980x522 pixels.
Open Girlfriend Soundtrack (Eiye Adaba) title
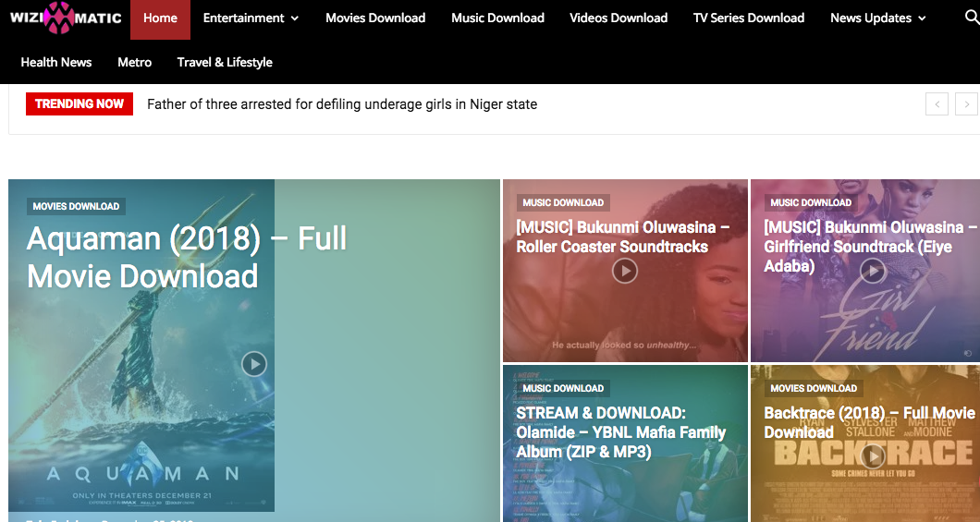pyautogui.click(x=871, y=246)
